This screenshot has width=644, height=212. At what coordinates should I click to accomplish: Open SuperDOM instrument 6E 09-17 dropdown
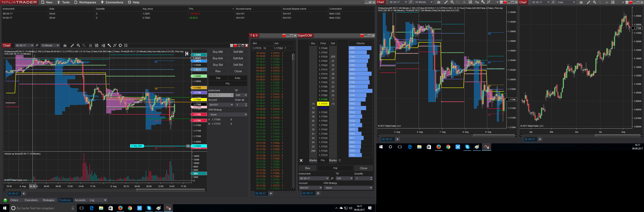coord(314,178)
